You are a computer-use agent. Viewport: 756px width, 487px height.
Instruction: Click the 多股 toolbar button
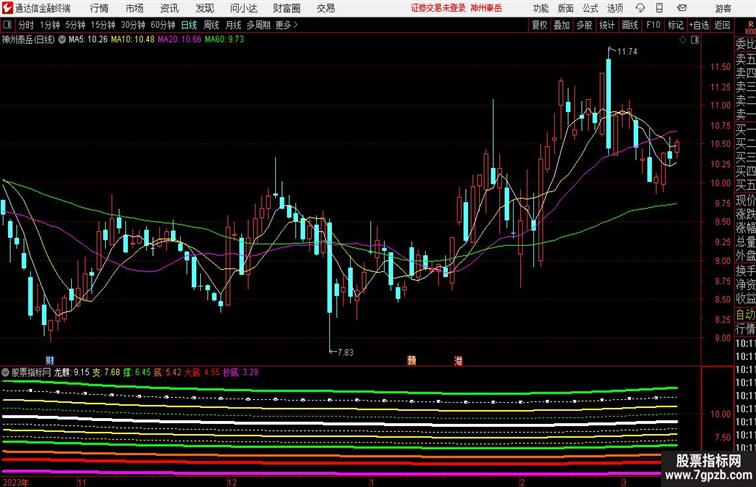[584, 25]
